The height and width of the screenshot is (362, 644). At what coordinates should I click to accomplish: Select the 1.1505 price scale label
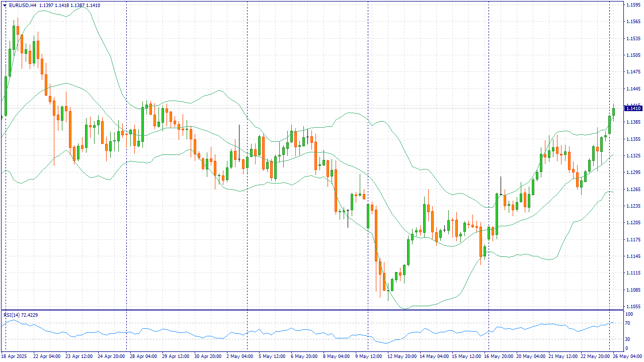point(633,55)
